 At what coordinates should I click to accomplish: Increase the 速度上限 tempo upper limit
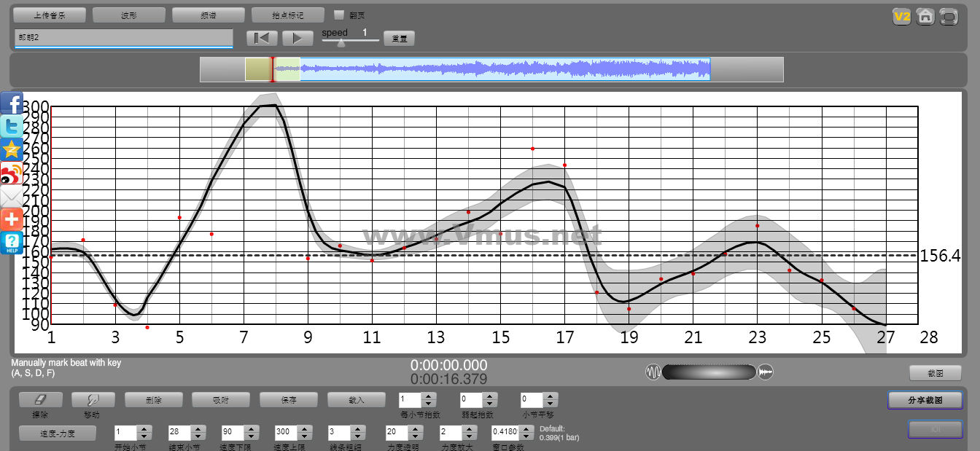point(303,428)
